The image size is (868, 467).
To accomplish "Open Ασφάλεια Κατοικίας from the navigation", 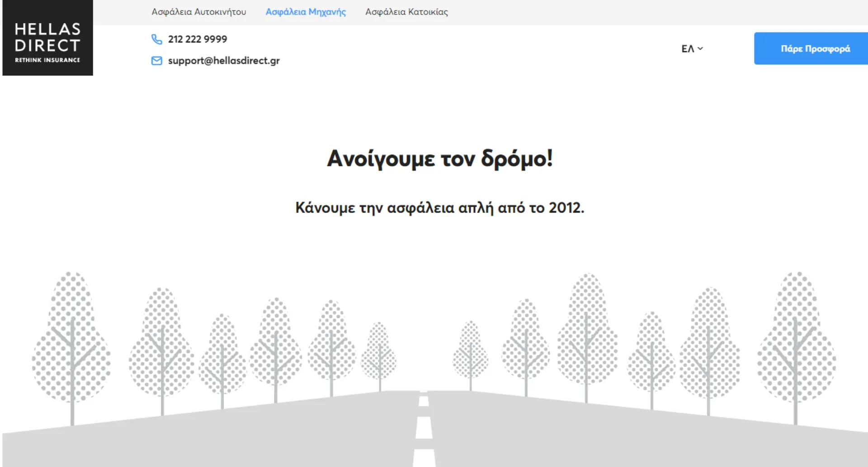I will tap(406, 12).
